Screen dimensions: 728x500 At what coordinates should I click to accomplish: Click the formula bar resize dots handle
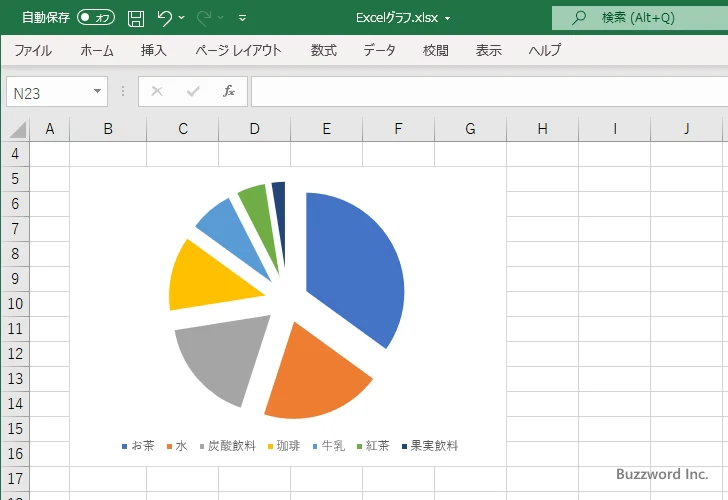coord(123,91)
